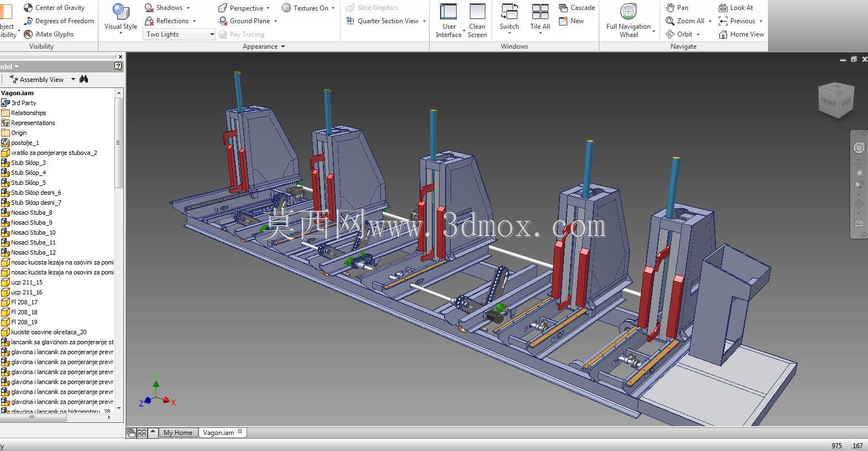Open browser panel help icon
This screenshot has height=451, width=868.
[118, 66]
